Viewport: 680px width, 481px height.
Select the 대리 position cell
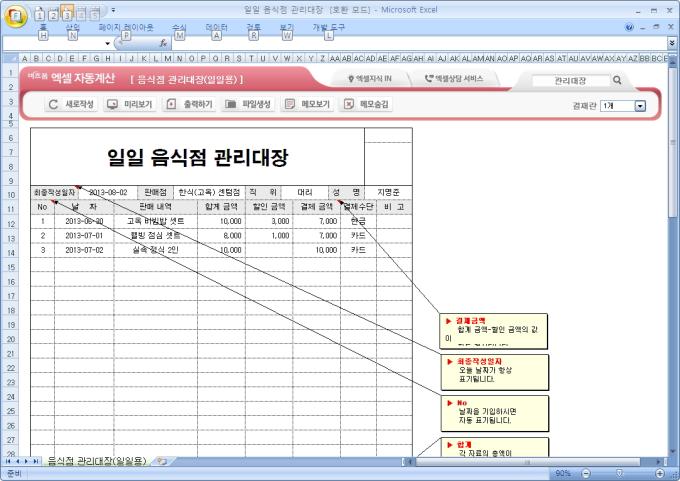[x=305, y=192]
